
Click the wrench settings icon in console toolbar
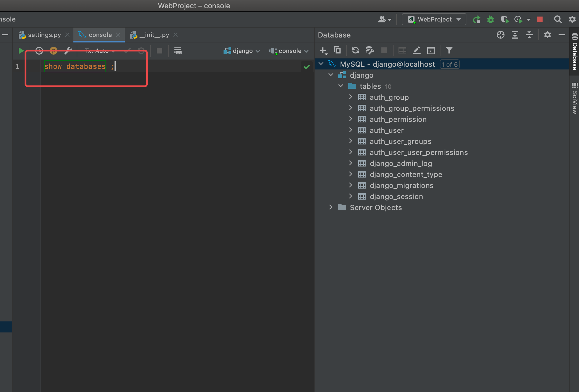point(68,51)
